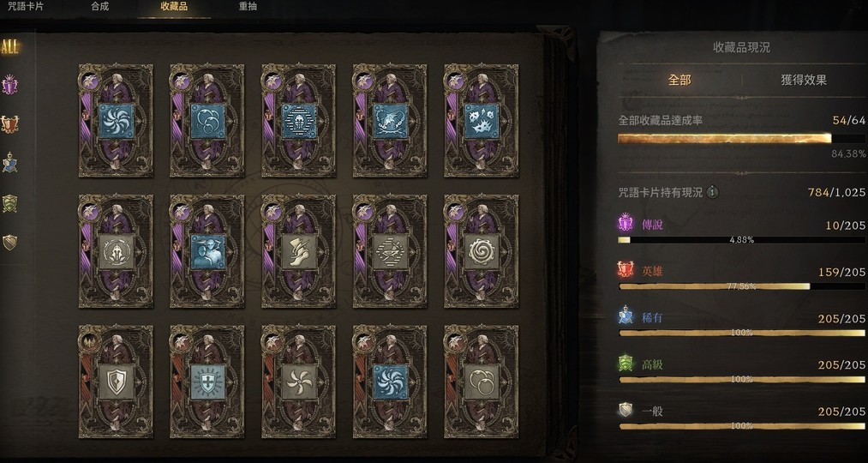Filter by green advanced crest icon

(x=9, y=203)
